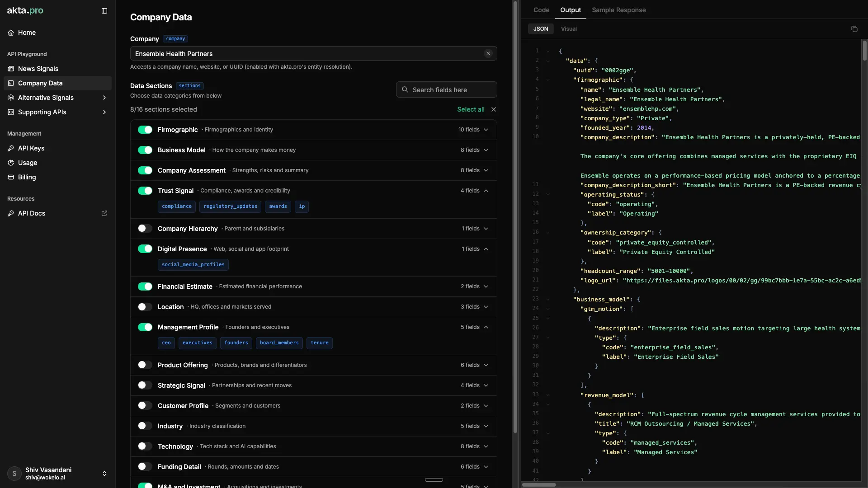Click the API Docs external link icon

click(104, 213)
